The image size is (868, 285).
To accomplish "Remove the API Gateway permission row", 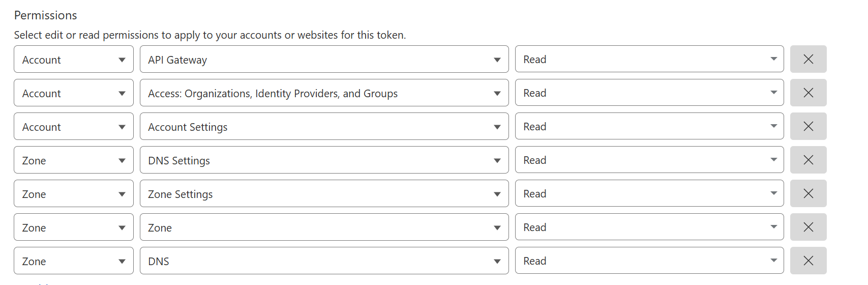I will [x=808, y=59].
